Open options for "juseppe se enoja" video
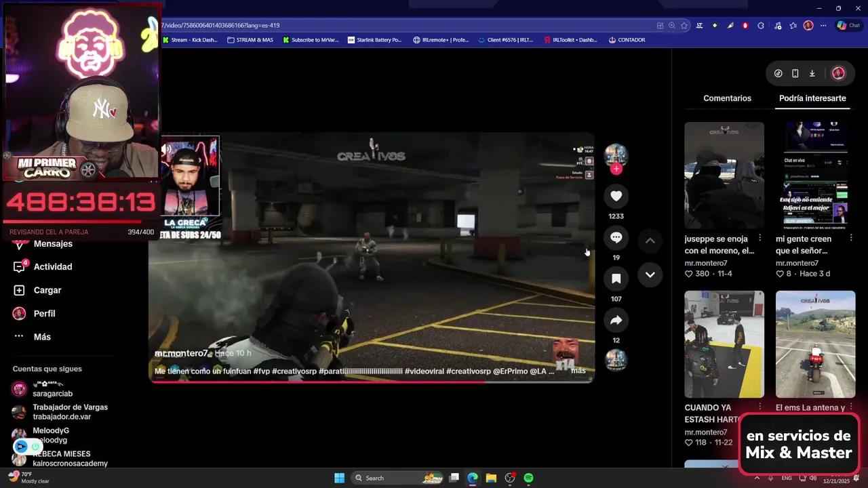The image size is (868, 488). pyautogui.click(x=759, y=239)
